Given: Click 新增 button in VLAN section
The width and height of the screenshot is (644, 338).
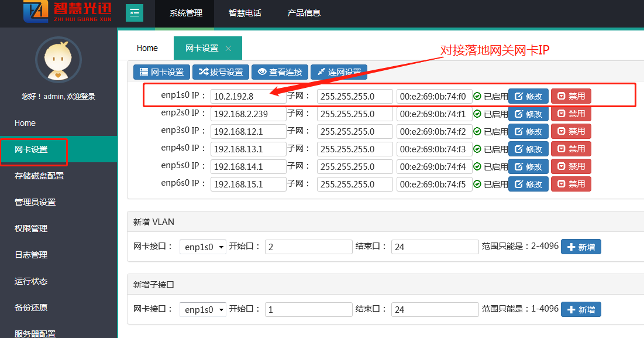Looking at the screenshot, I should pos(580,247).
